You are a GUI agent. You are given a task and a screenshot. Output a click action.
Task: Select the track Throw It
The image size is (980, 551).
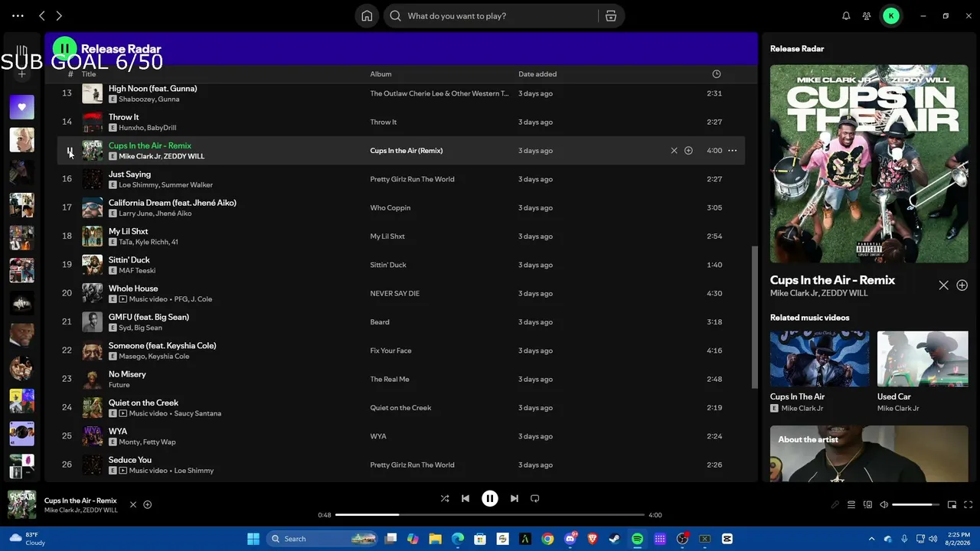pos(123,117)
